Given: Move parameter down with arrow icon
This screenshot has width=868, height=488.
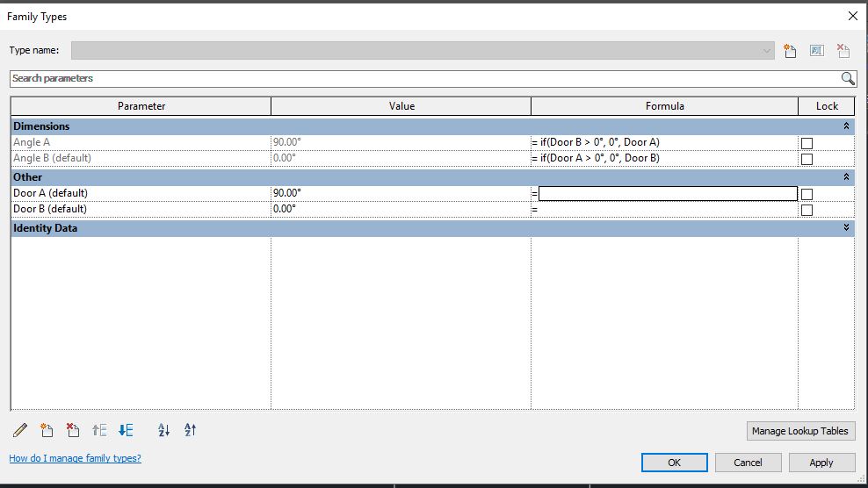Looking at the screenshot, I should (x=126, y=430).
